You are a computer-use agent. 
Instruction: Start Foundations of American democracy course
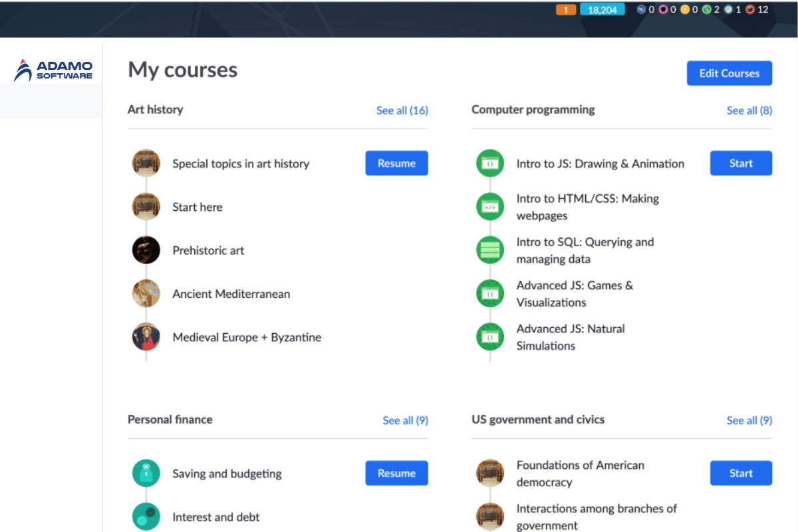click(x=741, y=473)
